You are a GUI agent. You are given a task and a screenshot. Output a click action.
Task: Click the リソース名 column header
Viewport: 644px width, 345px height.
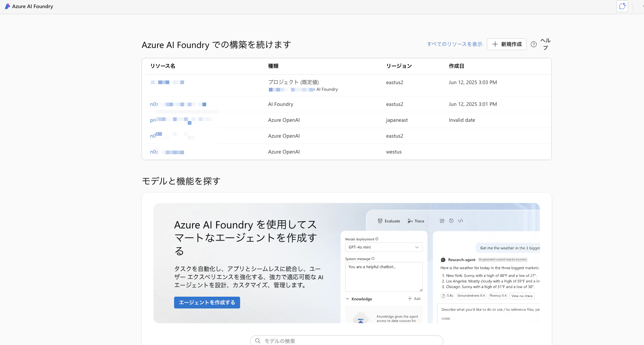(163, 66)
